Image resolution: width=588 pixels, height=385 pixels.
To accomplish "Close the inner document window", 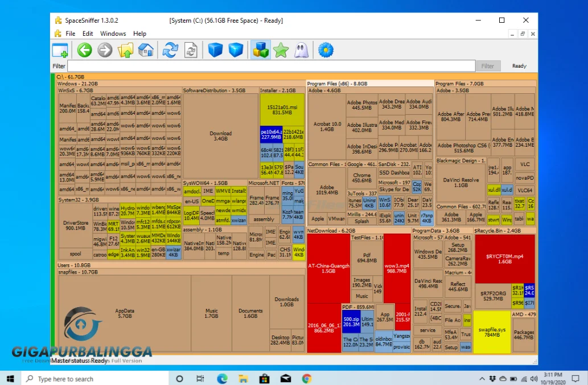I will click(x=532, y=34).
